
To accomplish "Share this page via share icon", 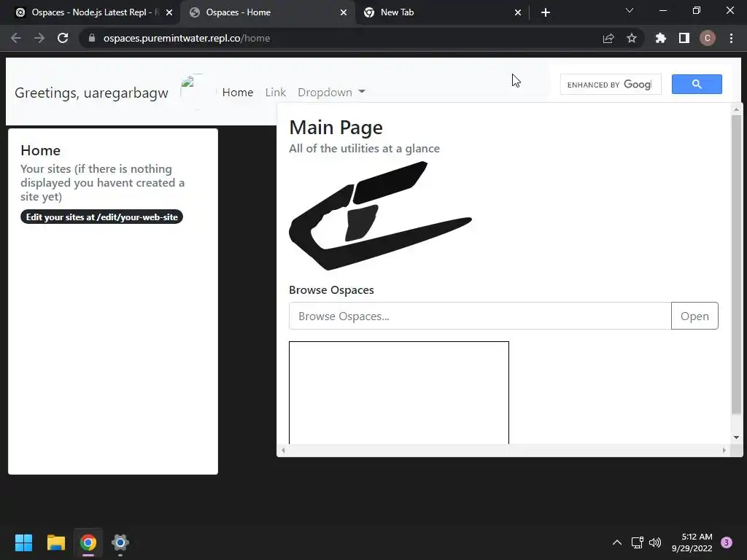I will click(608, 38).
